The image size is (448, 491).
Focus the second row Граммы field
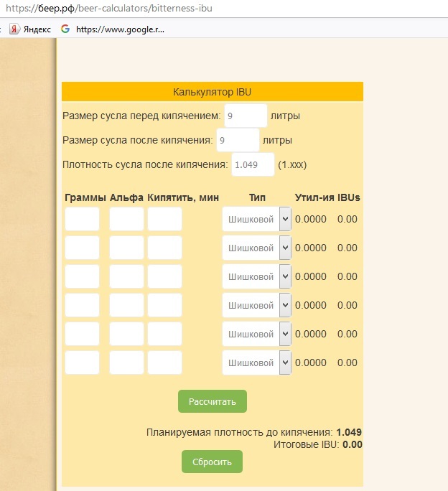click(82, 248)
